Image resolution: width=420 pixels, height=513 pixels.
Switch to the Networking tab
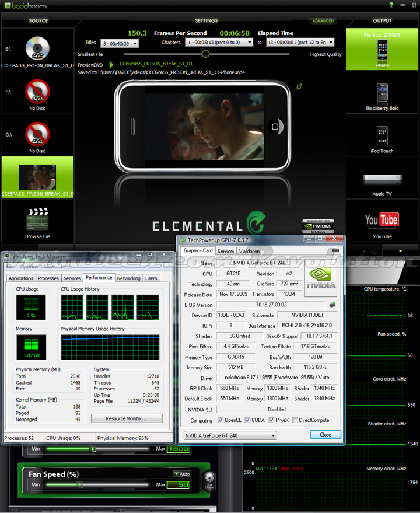pyautogui.click(x=129, y=278)
